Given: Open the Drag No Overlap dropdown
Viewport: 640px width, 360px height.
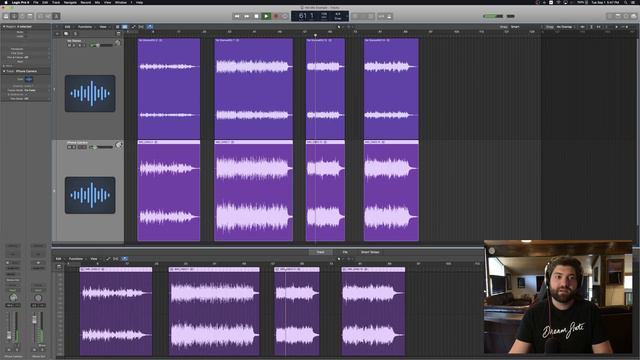Looking at the screenshot, I should point(566,27).
